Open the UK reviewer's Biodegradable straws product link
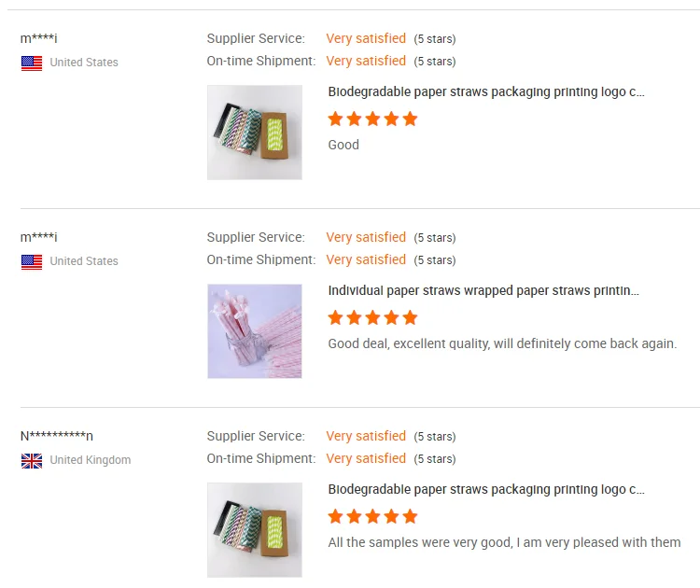This screenshot has height=588, width=700. point(486,490)
